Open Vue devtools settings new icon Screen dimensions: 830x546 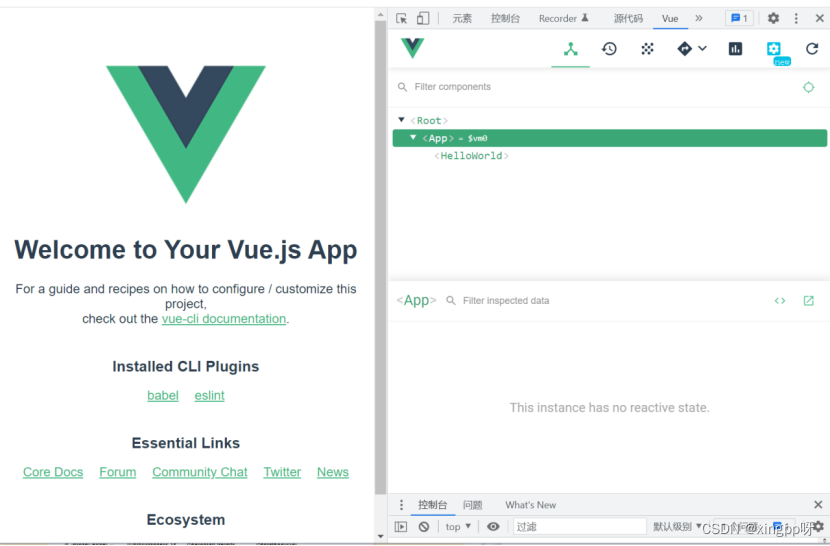tap(774, 49)
